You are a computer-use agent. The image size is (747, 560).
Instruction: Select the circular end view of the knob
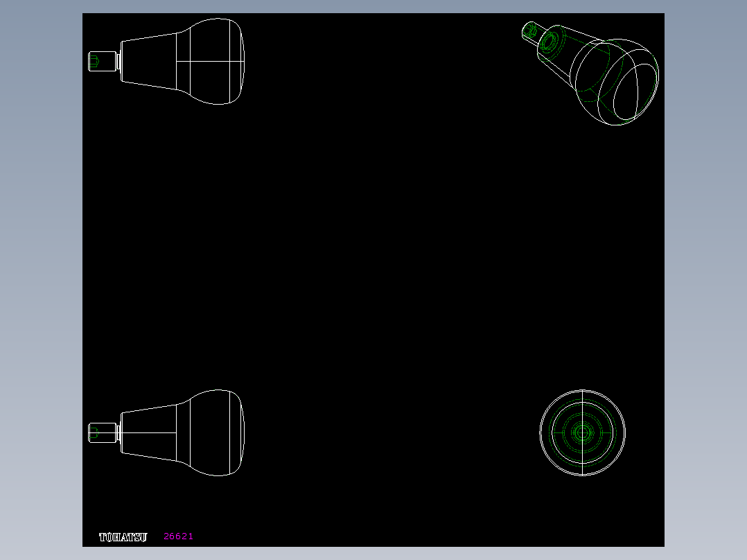tap(583, 432)
